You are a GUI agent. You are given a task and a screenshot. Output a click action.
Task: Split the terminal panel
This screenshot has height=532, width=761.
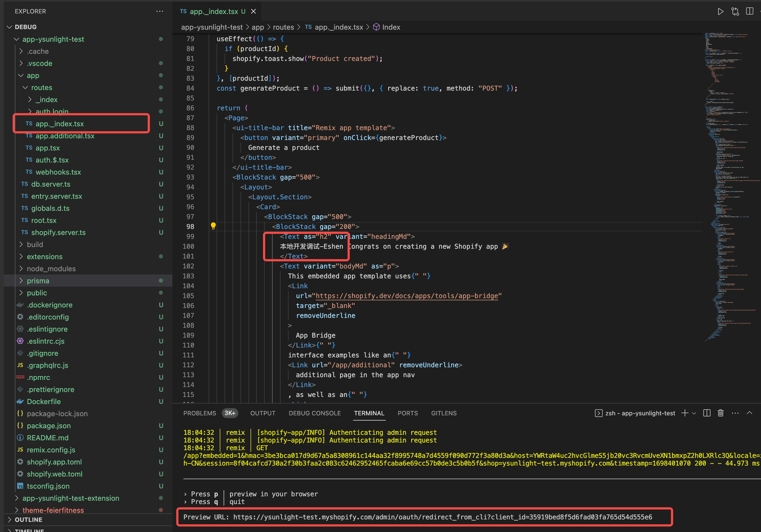pos(706,413)
